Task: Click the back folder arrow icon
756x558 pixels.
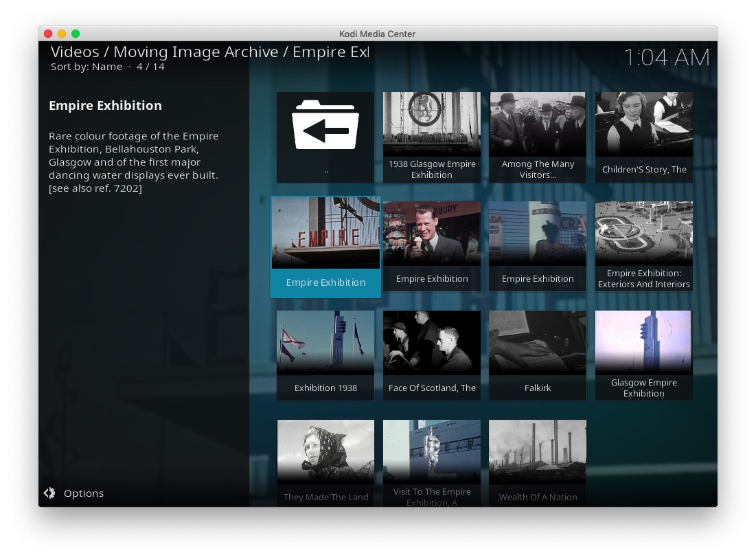Action: click(325, 126)
